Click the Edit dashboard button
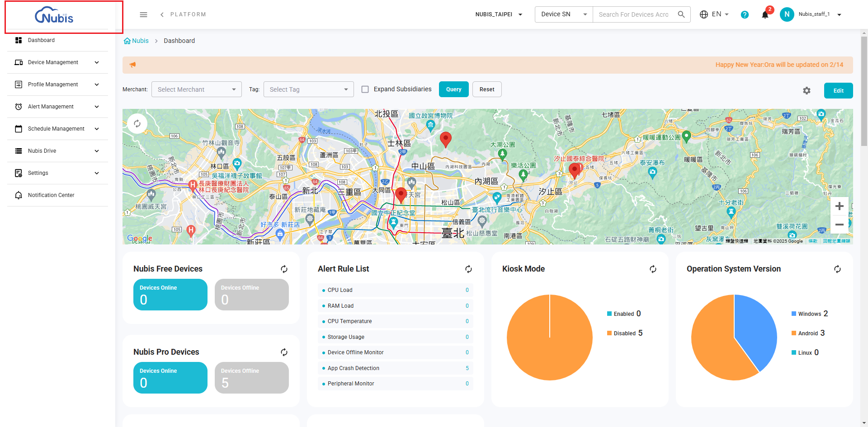Image resolution: width=868 pixels, height=427 pixels. pyautogui.click(x=838, y=90)
